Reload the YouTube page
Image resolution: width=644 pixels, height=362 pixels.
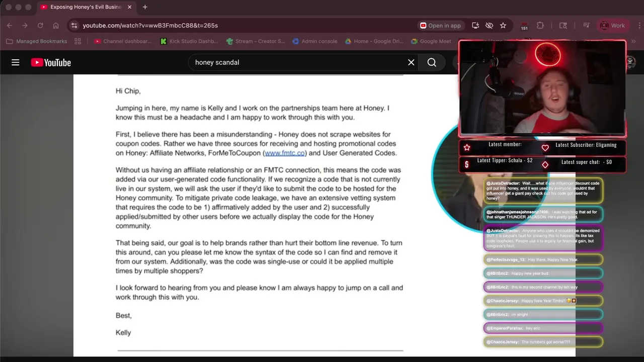click(x=40, y=25)
